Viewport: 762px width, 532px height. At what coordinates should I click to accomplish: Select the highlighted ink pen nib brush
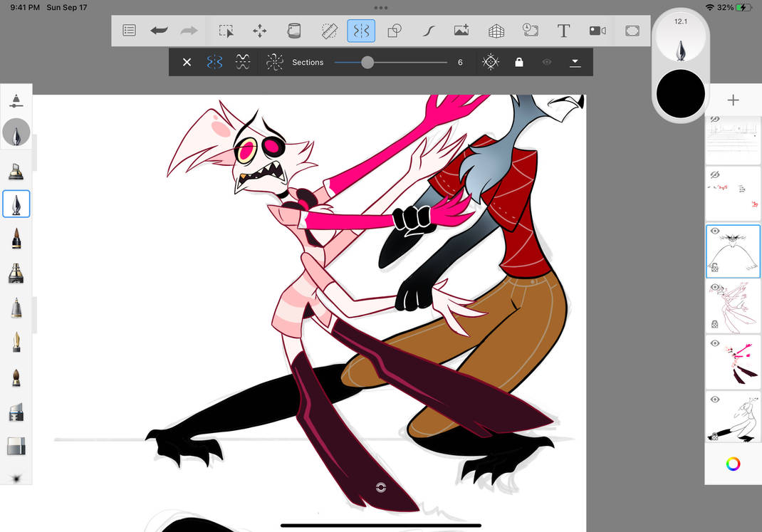16,204
